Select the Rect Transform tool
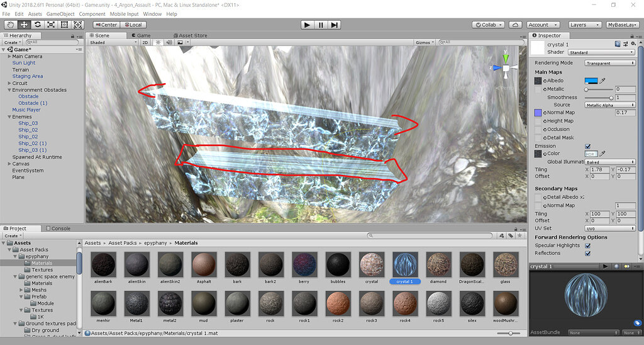The image size is (644, 345). 65,25
